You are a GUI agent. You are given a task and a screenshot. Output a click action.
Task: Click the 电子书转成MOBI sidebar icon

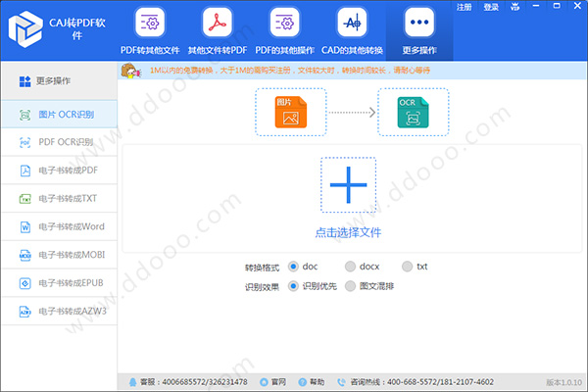pos(25,255)
